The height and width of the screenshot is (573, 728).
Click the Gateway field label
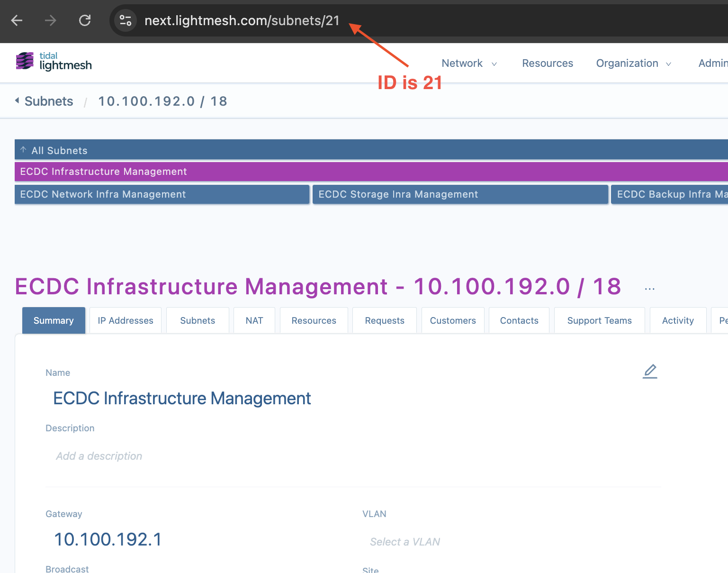64,514
